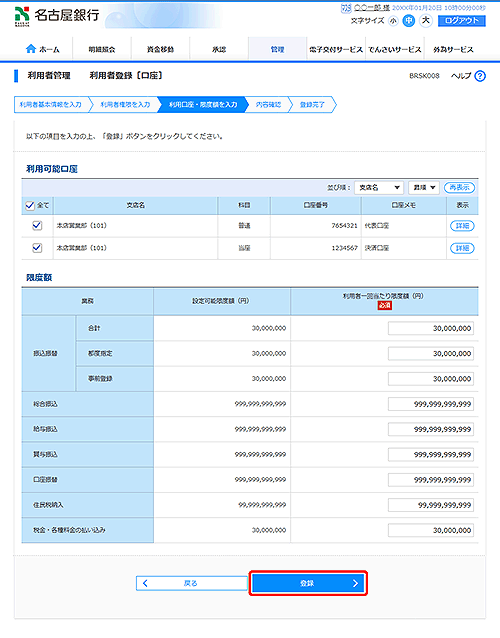Click left arrow on 戻る button
This screenshot has width=500, height=638.
[x=145, y=583]
